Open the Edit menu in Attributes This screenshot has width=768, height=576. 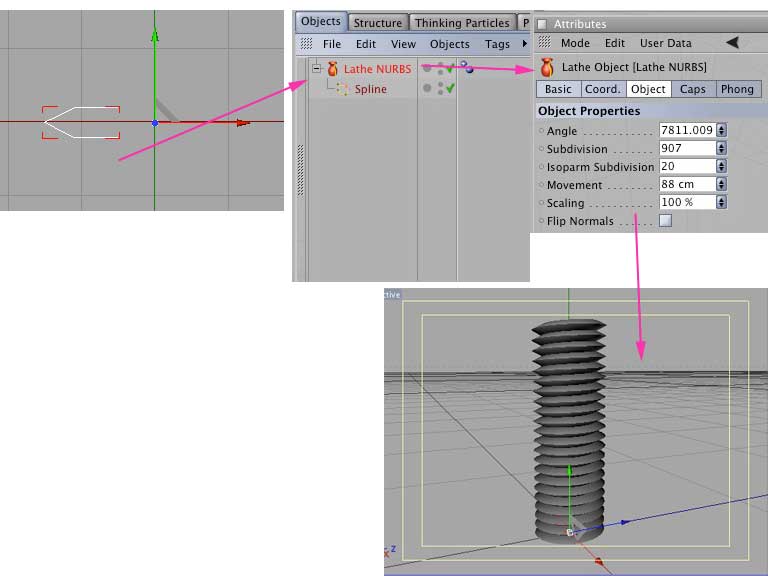tap(615, 43)
